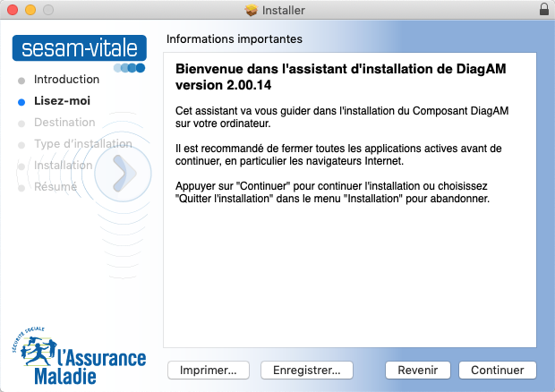Save the text with Enregistrer...
Image resolution: width=555 pixels, height=392 pixels.
point(306,370)
